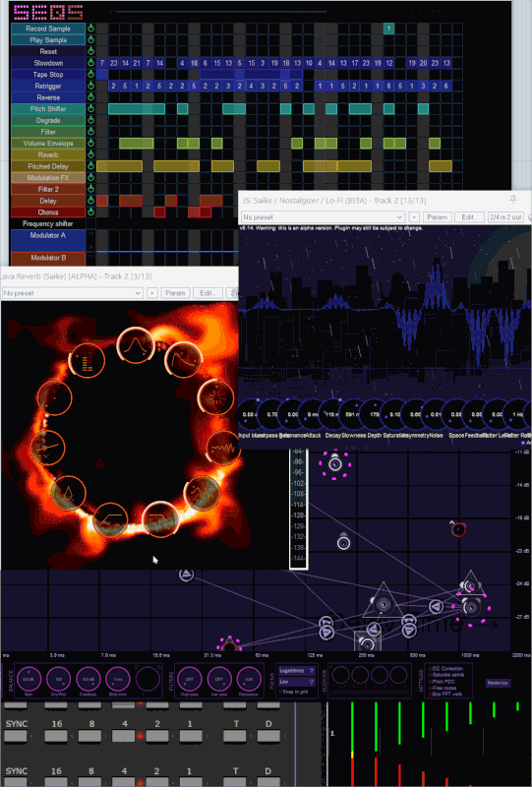Check the Pitch PDC setting
Image resolution: width=532 pixels, height=787 pixels.
(431, 682)
